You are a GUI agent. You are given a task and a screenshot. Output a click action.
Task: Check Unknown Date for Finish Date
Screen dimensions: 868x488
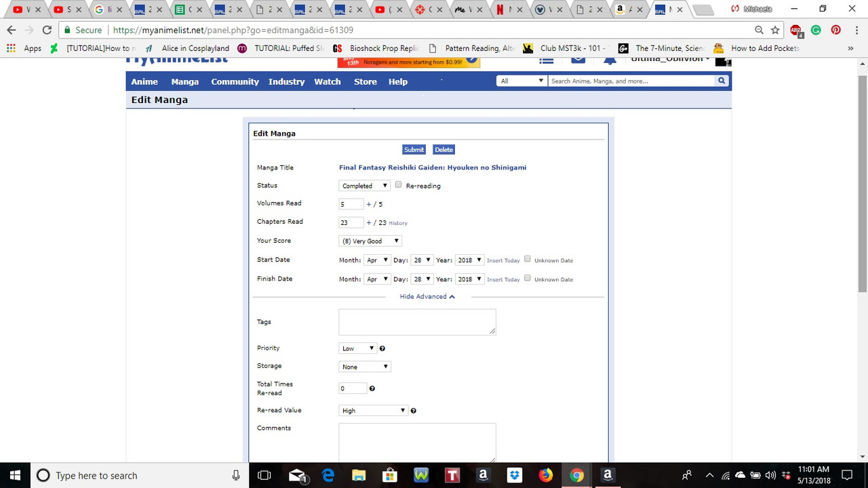(x=528, y=279)
